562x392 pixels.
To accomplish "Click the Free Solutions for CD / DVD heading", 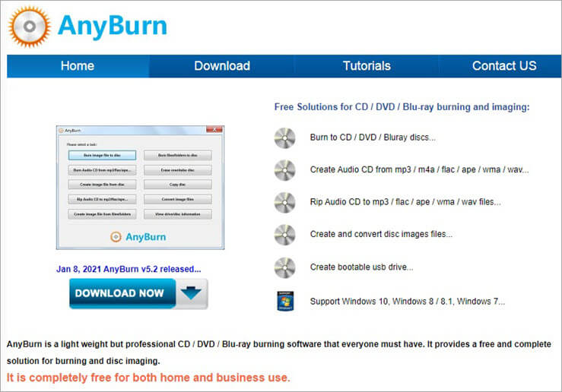I will click(x=402, y=107).
